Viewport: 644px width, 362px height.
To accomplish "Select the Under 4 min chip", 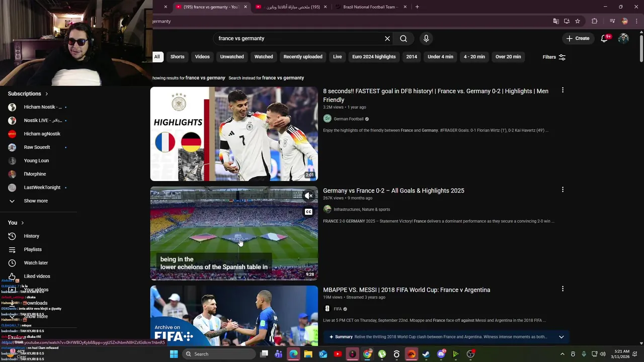I will pyautogui.click(x=440, y=57).
